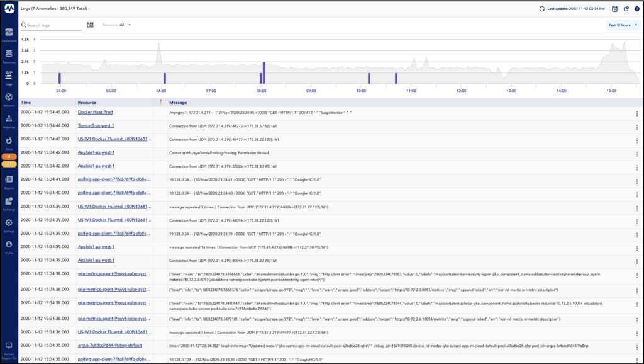Select the anomaly bar near 04:00
644x364 pixels.
click(60, 78)
